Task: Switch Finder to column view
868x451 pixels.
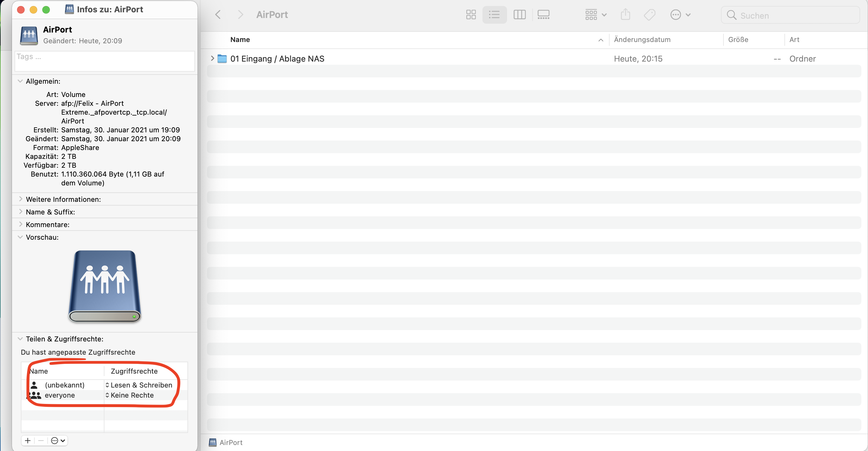Action: click(x=519, y=15)
